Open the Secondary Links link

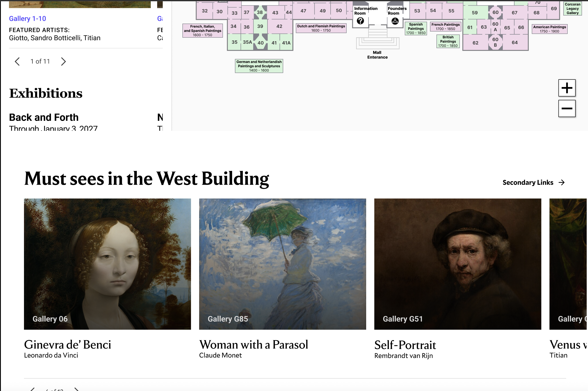click(533, 183)
